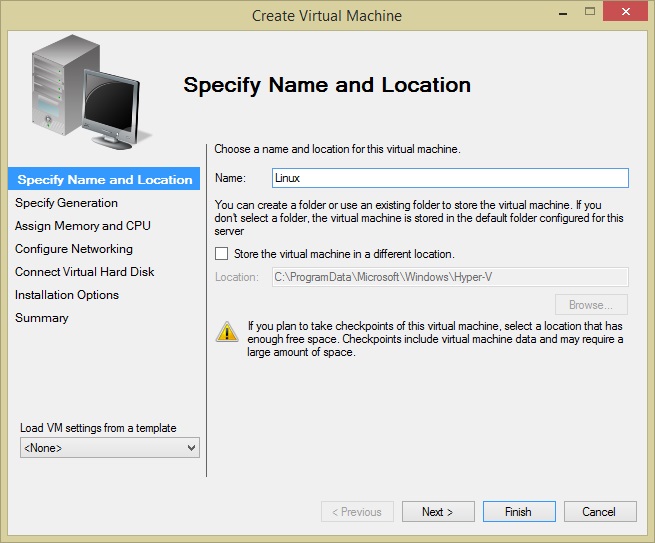Screen dimensions: 655x543
Task: Select the Configure Networking step
Action: click(74, 249)
